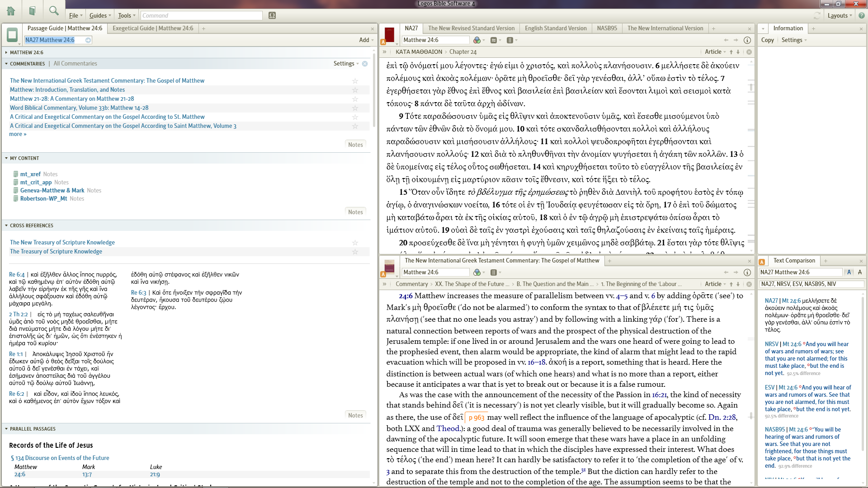
Task: Click back arrow in NA27 panel
Action: click(726, 40)
